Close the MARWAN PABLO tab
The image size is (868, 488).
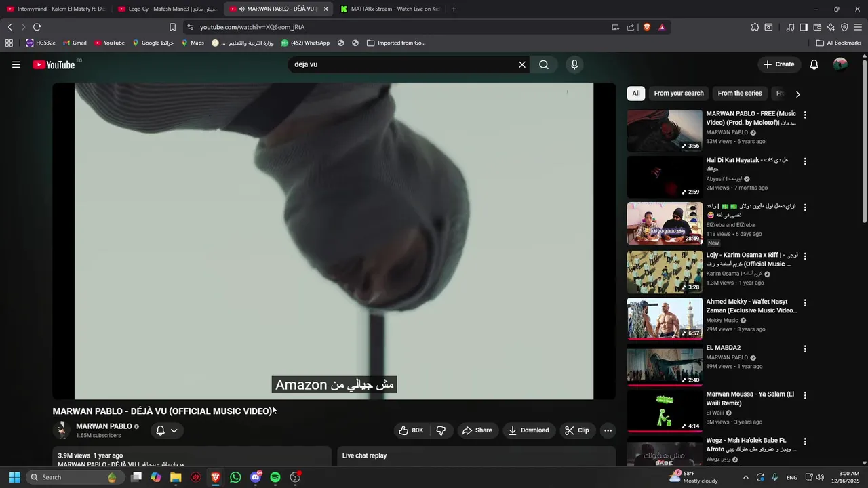326,9
